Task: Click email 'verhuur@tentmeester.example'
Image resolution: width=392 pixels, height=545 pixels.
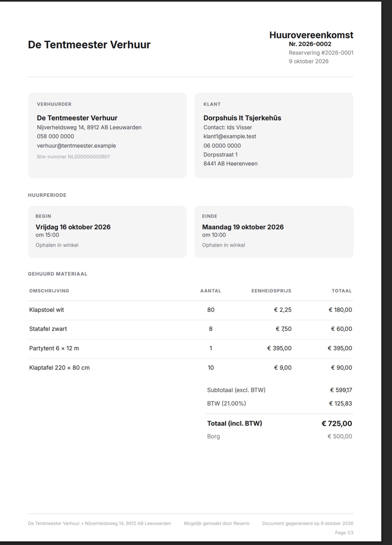Action: pos(76,146)
